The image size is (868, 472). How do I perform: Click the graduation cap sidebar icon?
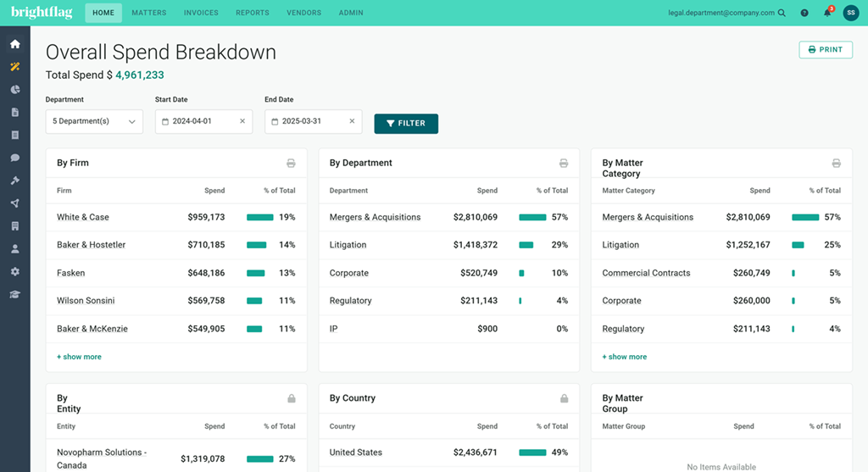(15, 294)
